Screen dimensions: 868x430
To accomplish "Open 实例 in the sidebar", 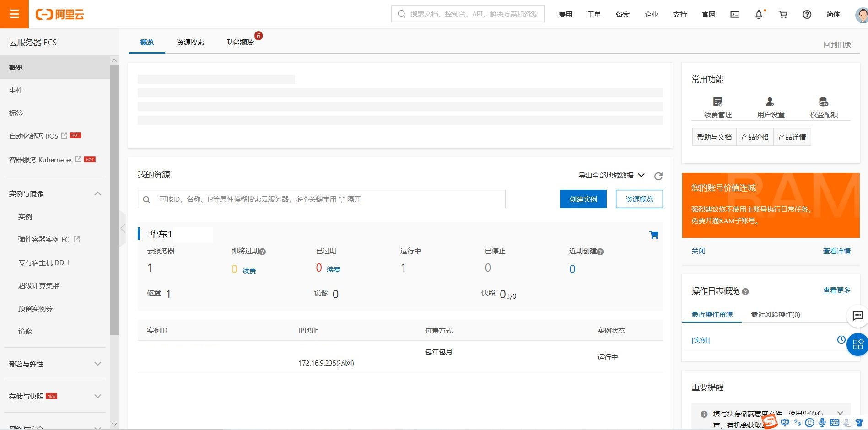I will coord(25,216).
